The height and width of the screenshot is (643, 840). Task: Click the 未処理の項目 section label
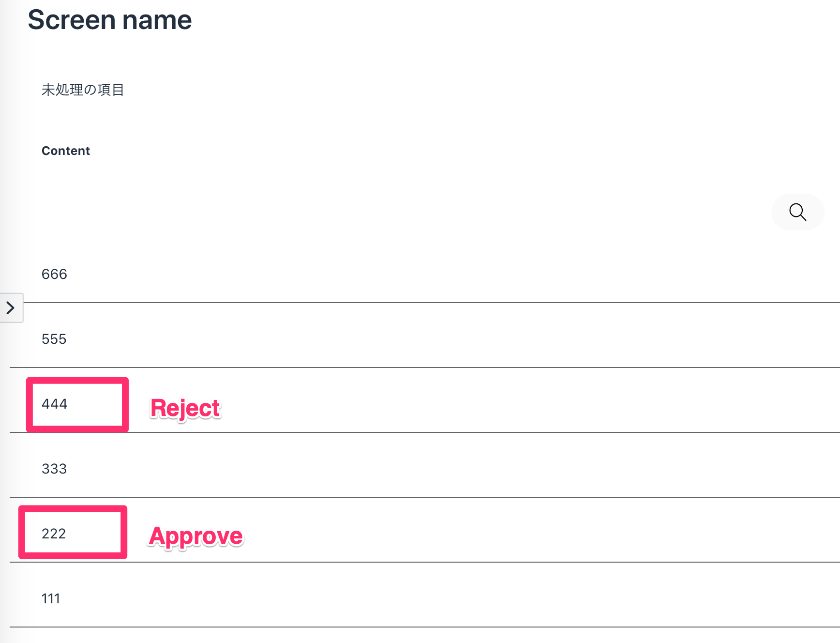tap(83, 90)
